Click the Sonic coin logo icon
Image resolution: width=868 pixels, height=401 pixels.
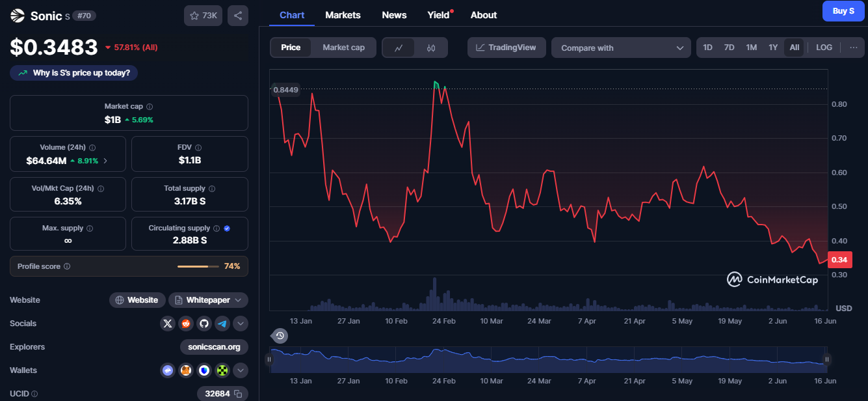pyautogui.click(x=17, y=16)
